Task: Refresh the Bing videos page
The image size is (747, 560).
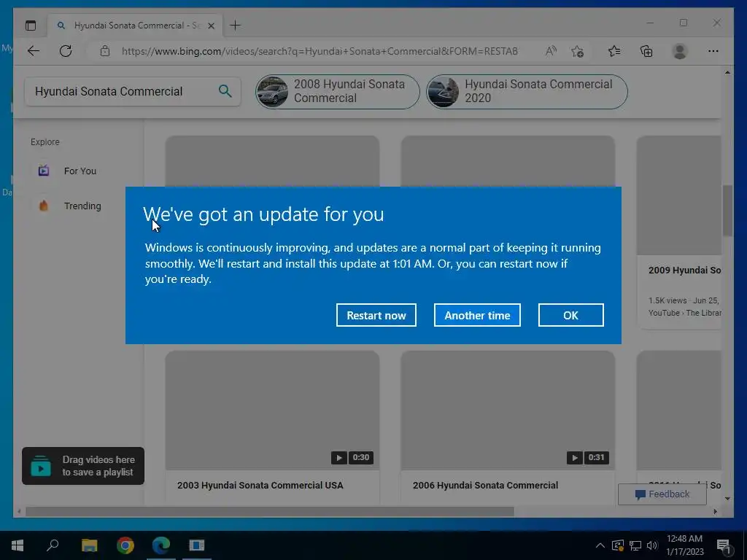Action: coord(66,51)
